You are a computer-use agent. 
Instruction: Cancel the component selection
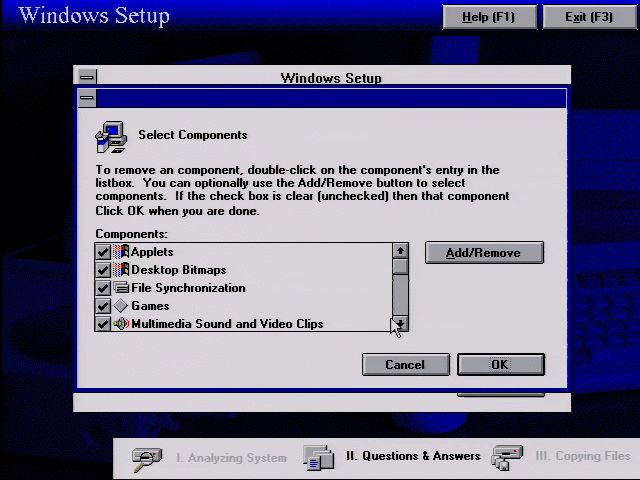click(x=406, y=364)
